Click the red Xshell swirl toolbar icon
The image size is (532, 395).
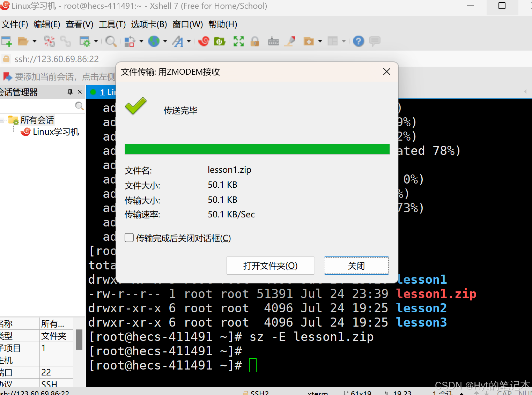tap(204, 41)
